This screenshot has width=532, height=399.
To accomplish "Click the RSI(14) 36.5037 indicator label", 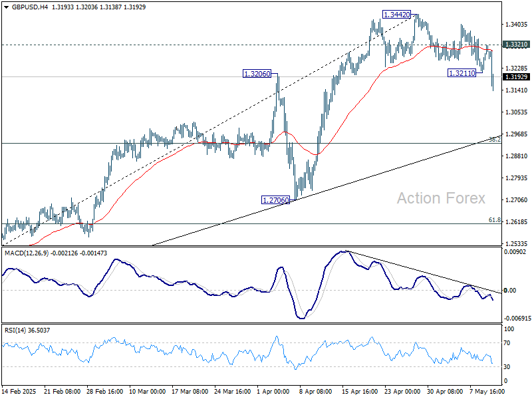I will 27,330.
